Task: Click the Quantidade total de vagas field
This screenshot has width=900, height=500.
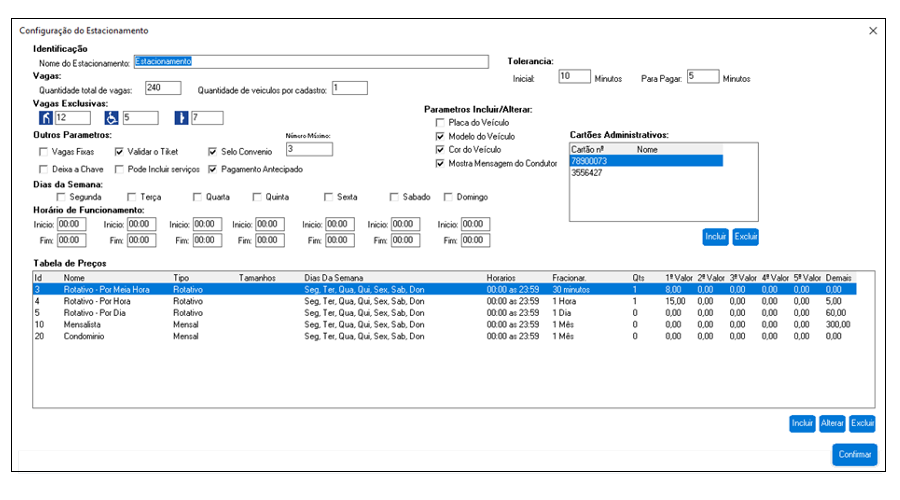Action: coord(164,89)
